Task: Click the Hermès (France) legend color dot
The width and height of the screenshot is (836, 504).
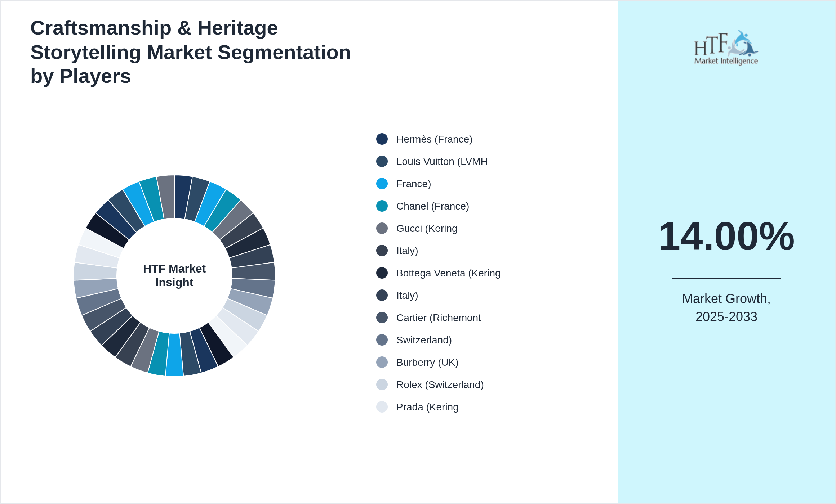Action: [382, 139]
